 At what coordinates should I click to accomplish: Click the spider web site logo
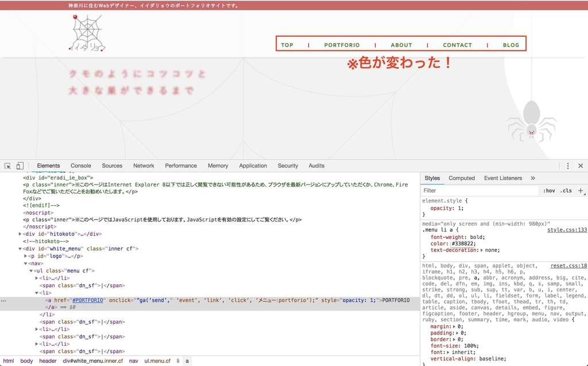point(87,33)
